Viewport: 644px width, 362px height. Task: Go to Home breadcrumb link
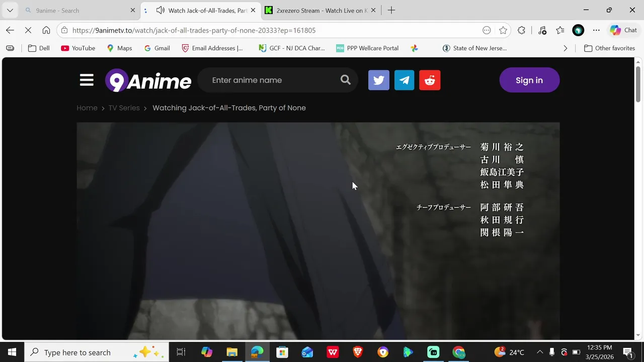pos(87,108)
